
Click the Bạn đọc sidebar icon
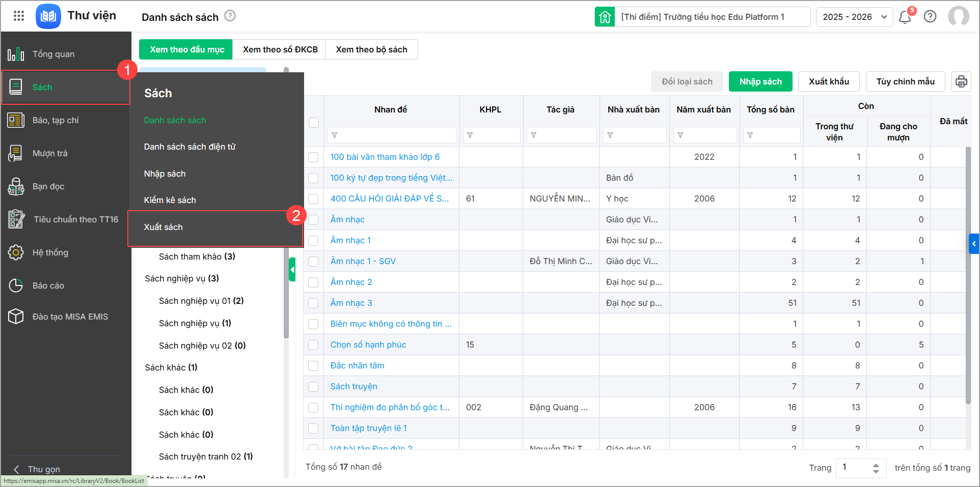click(x=16, y=186)
